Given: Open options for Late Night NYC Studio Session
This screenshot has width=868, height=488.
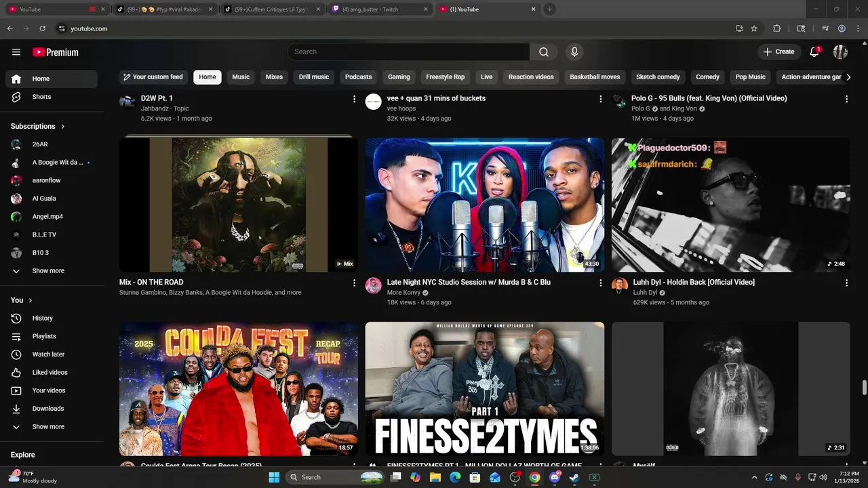Looking at the screenshot, I should (600, 283).
